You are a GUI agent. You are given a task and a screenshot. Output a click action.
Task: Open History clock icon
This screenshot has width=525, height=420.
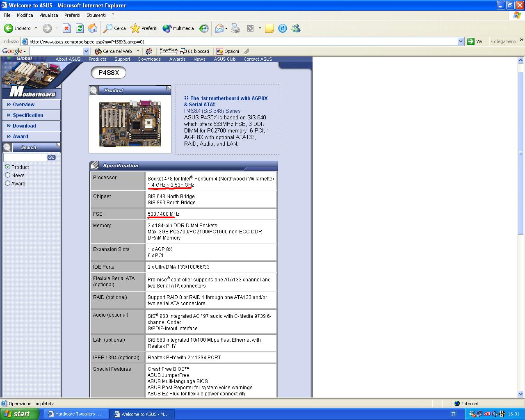(204, 28)
